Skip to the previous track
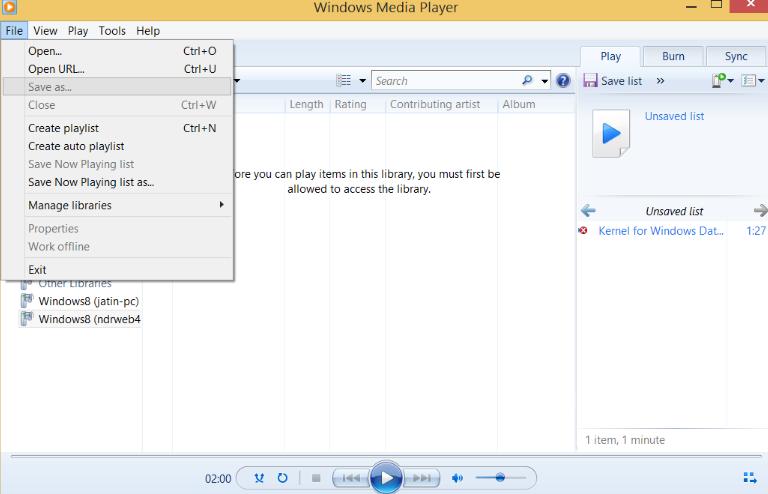 351,478
